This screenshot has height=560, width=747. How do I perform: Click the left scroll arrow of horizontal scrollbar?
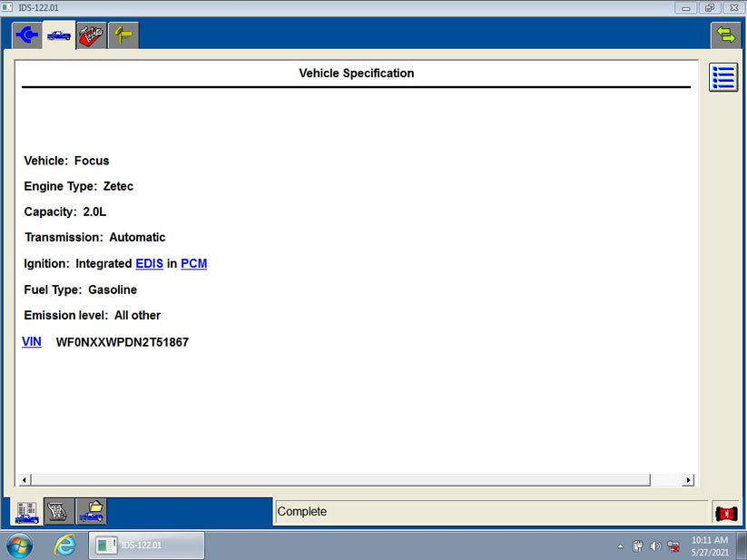(22, 479)
